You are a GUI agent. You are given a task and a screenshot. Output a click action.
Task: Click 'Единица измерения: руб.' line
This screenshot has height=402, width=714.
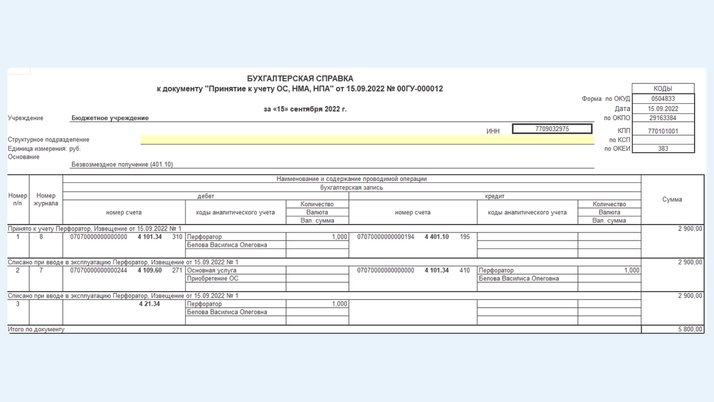click(x=44, y=148)
